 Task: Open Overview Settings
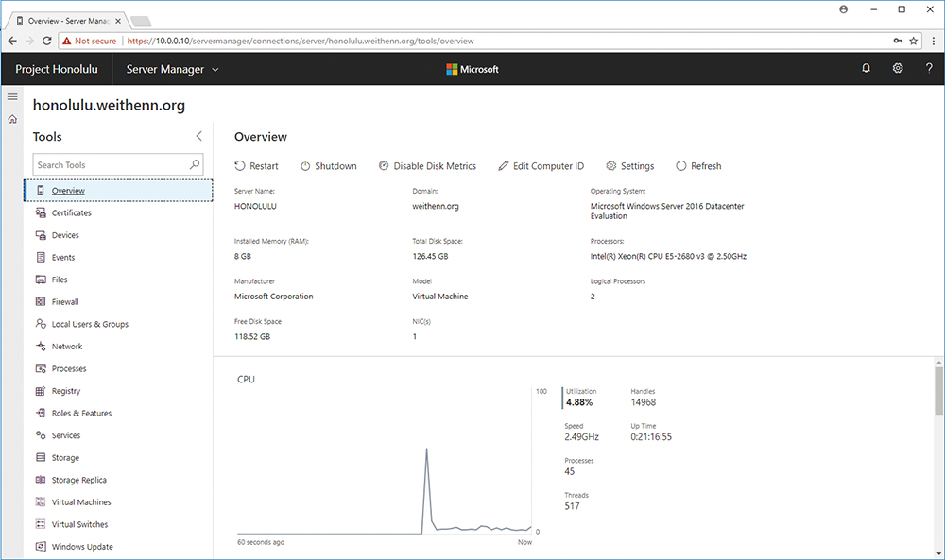(x=629, y=166)
